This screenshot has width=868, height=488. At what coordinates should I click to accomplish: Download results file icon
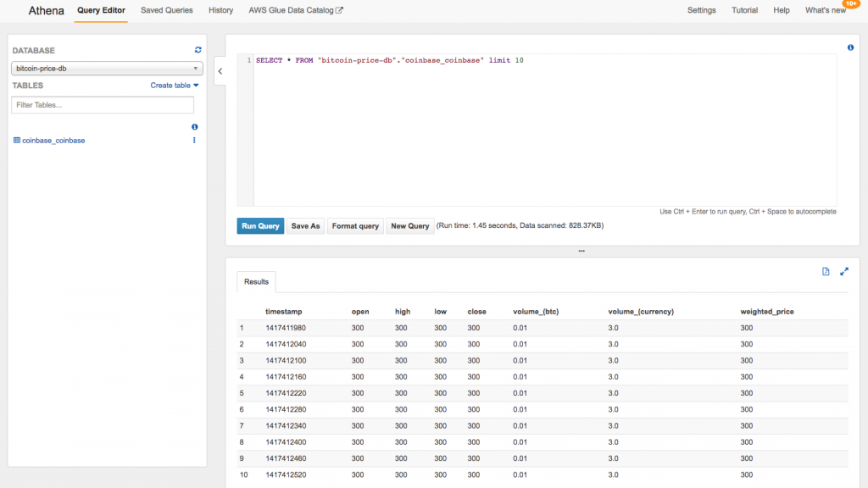[826, 271]
